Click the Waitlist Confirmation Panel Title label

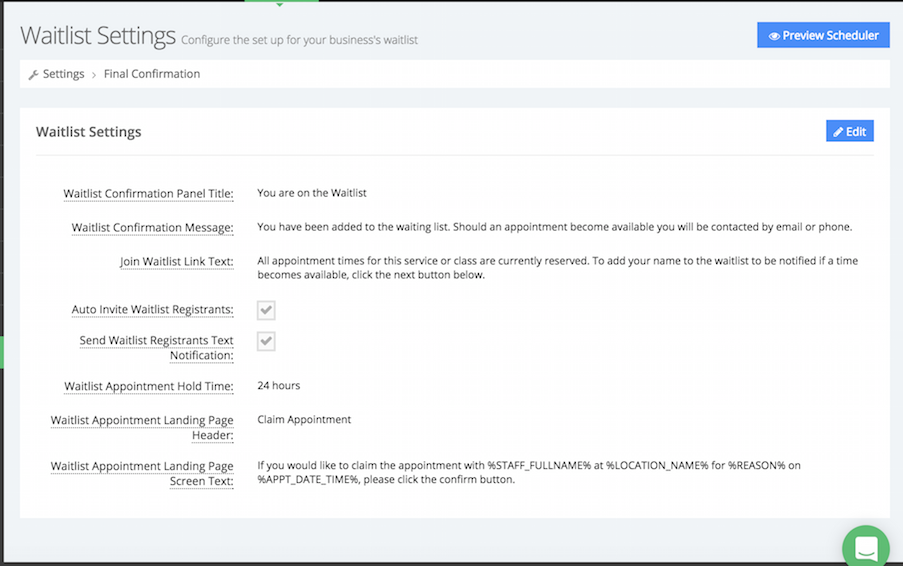coord(148,194)
